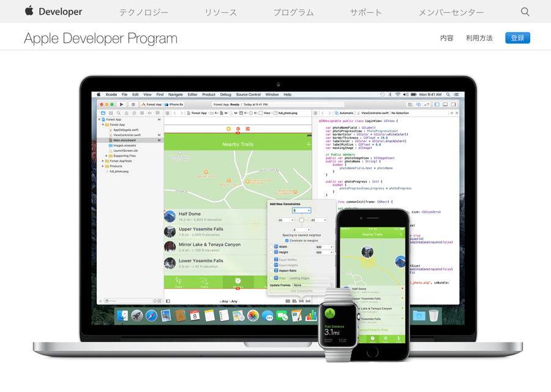Show the Xcode project navigator folder icon
The image size is (551, 392).
point(103,113)
